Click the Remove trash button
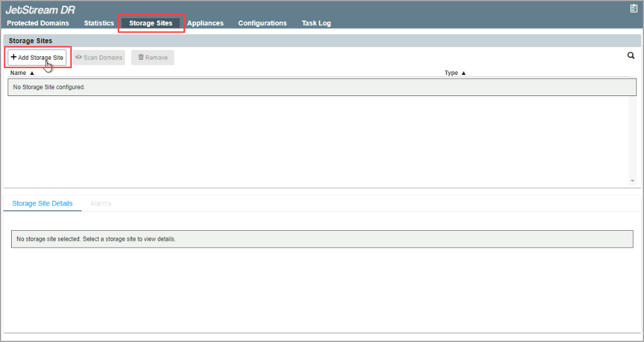 point(152,57)
